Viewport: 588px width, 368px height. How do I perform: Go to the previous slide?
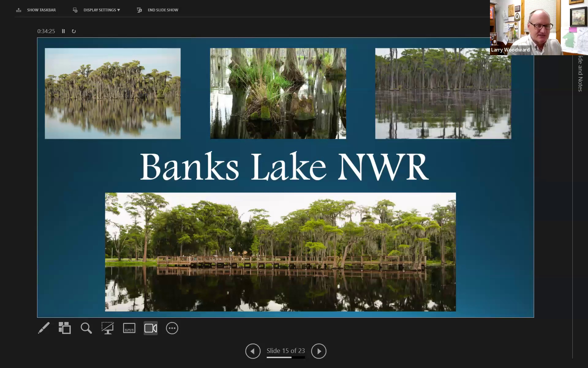tap(253, 351)
